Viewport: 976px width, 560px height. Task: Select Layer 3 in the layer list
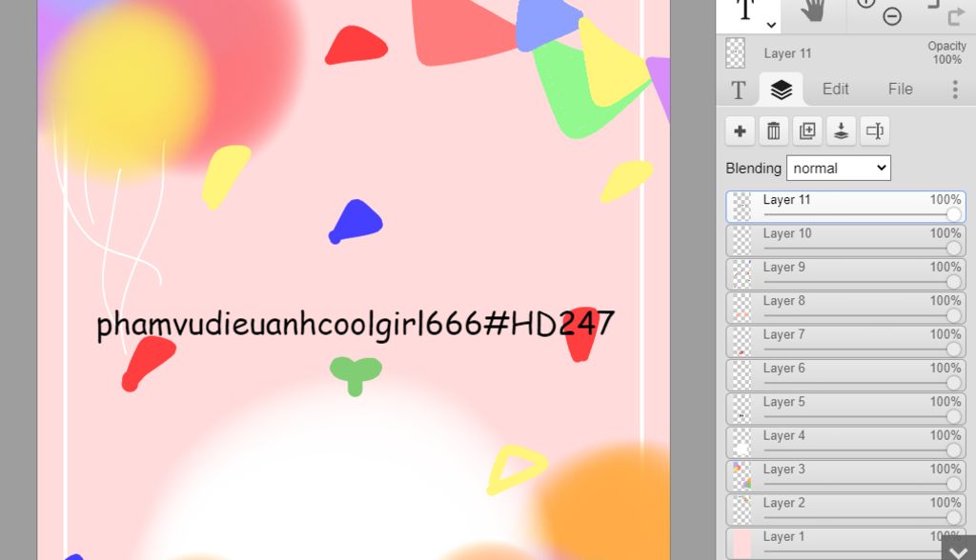(x=846, y=475)
